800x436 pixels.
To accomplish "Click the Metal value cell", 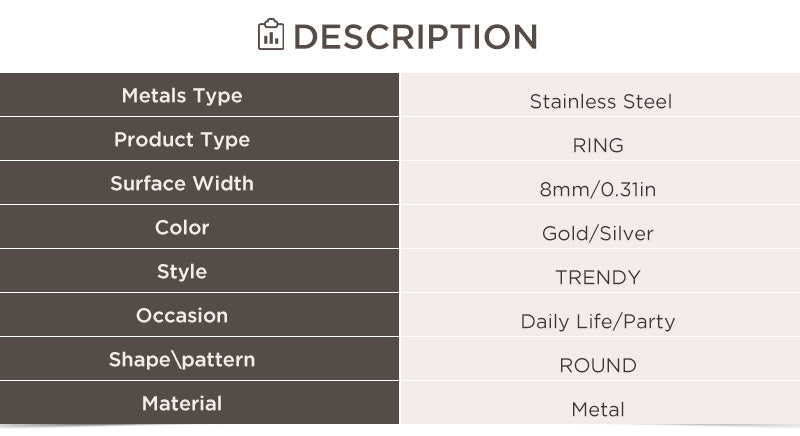I will click(x=600, y=403).
